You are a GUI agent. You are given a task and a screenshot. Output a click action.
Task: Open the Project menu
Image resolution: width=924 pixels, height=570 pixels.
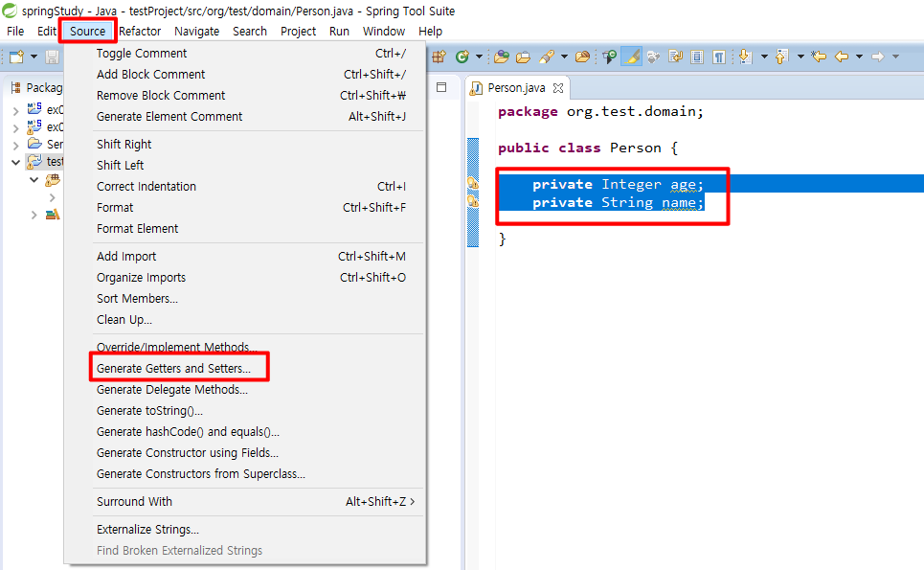(298, 32)
